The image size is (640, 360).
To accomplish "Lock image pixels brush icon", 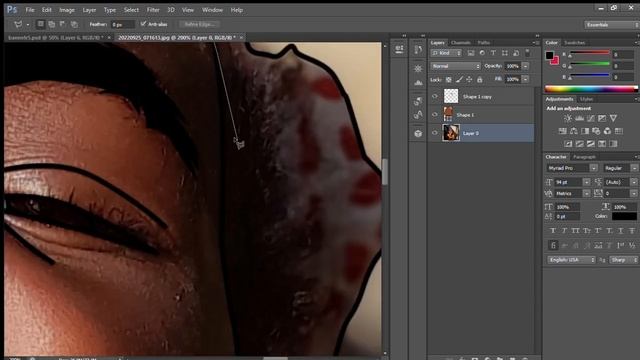I will point(459,80).
